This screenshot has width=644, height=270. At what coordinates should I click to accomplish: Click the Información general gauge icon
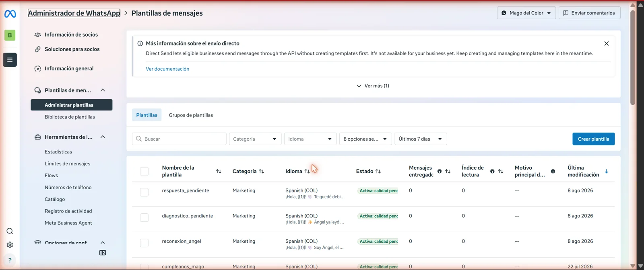38,69
